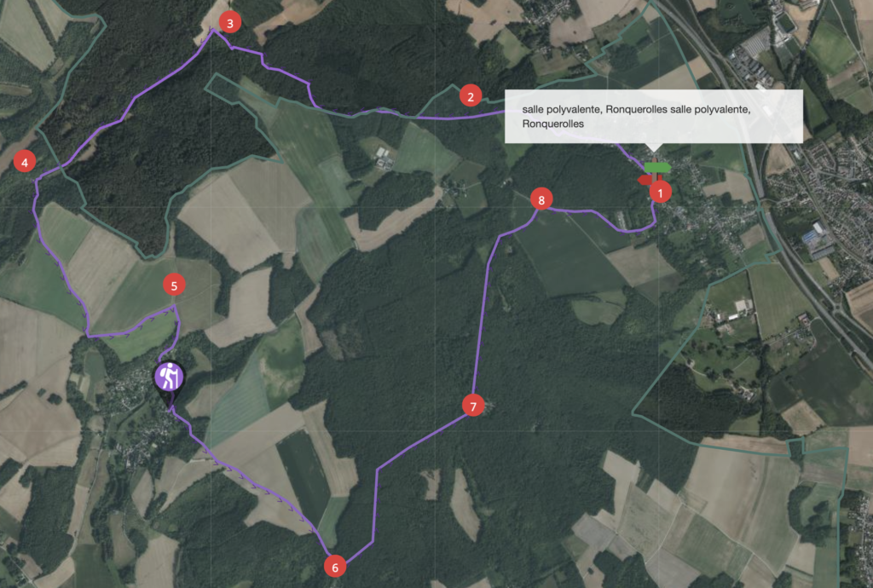Viewport: 873px width, 588px height.
Task: Click the purple route between waypoints 6 and 7
Action: tap(376, 501)
